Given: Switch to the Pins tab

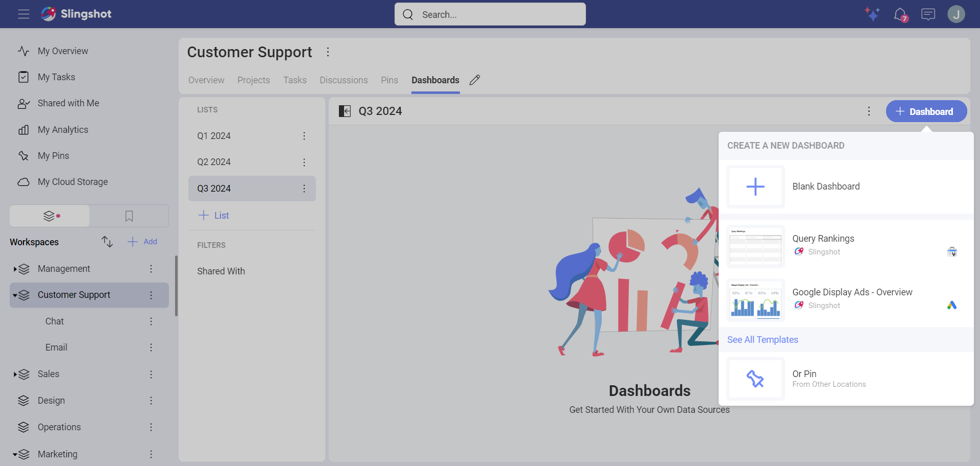Looking at the screenshot, I should (389, 80).
